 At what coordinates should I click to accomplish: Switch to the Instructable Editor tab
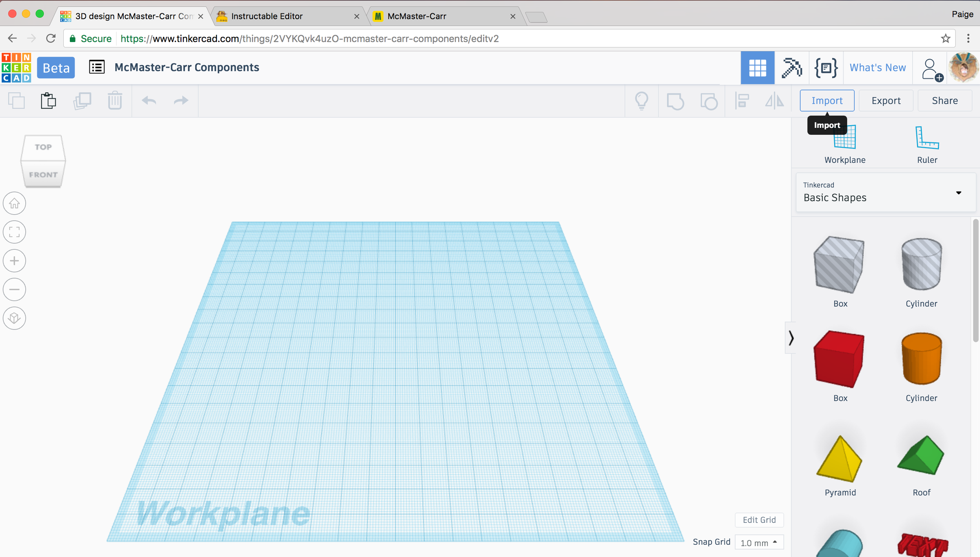266,16
